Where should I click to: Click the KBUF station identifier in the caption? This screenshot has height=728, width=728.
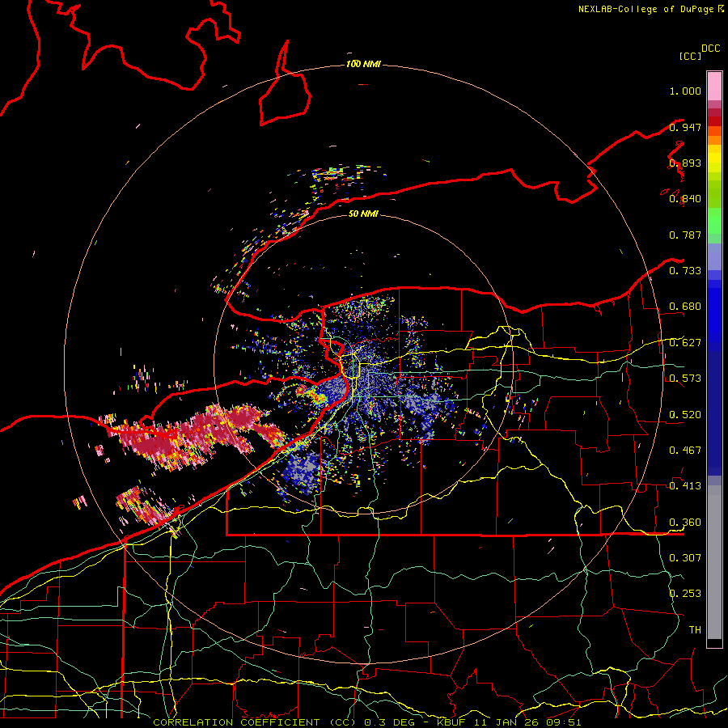coord(452,722)
